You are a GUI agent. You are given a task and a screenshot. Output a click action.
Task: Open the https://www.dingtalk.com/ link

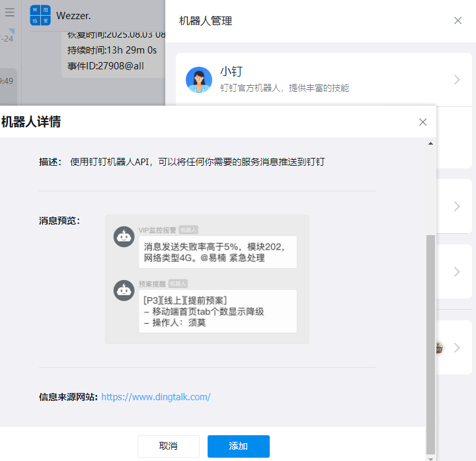tap(156, 397)
